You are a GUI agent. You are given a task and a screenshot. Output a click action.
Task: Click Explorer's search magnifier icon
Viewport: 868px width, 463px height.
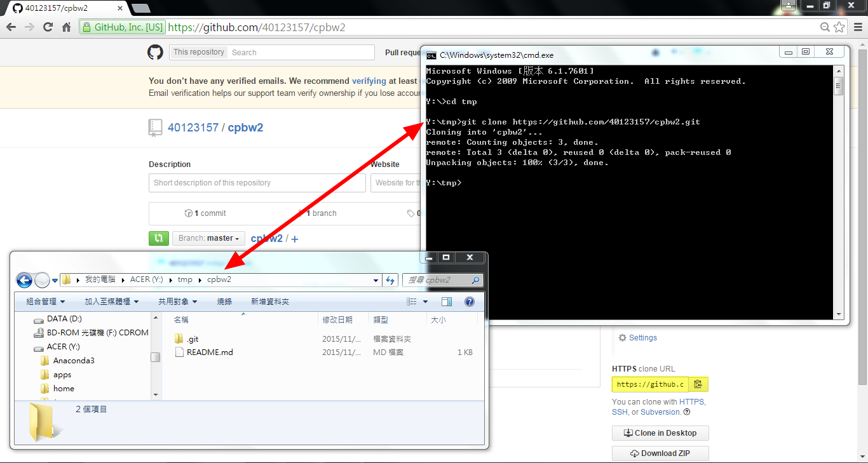point(475,280)
